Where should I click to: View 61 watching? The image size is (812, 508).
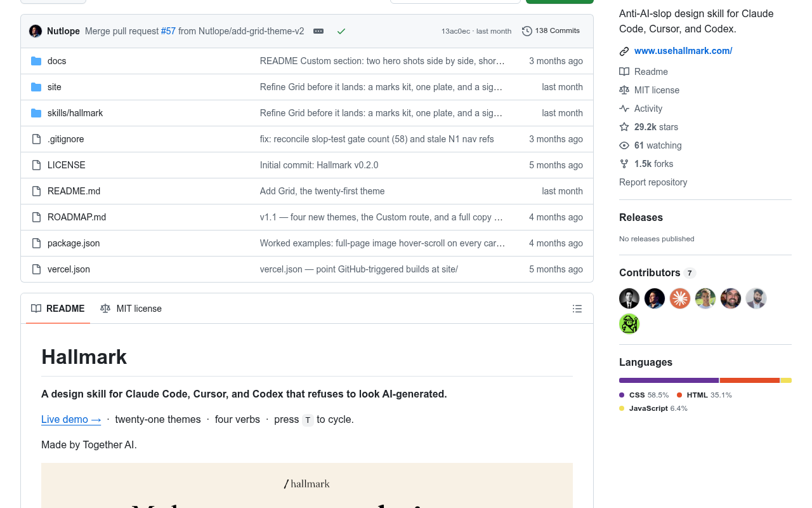[658, 145]
